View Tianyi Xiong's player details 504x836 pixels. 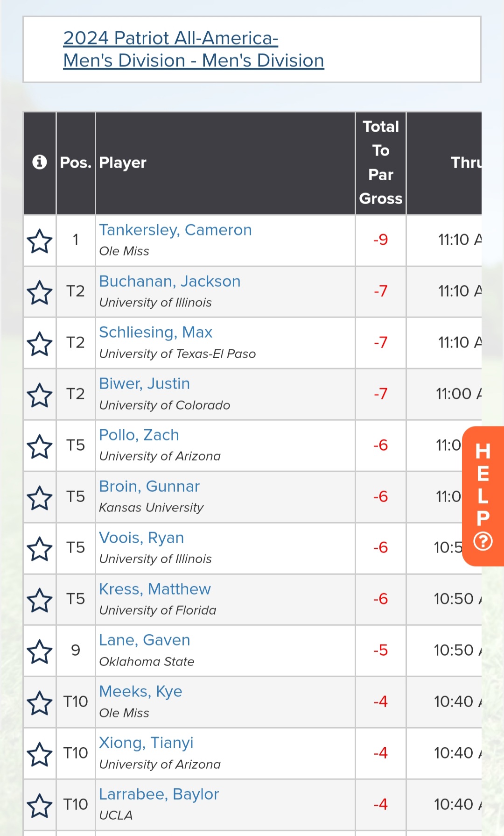point(146,743)
